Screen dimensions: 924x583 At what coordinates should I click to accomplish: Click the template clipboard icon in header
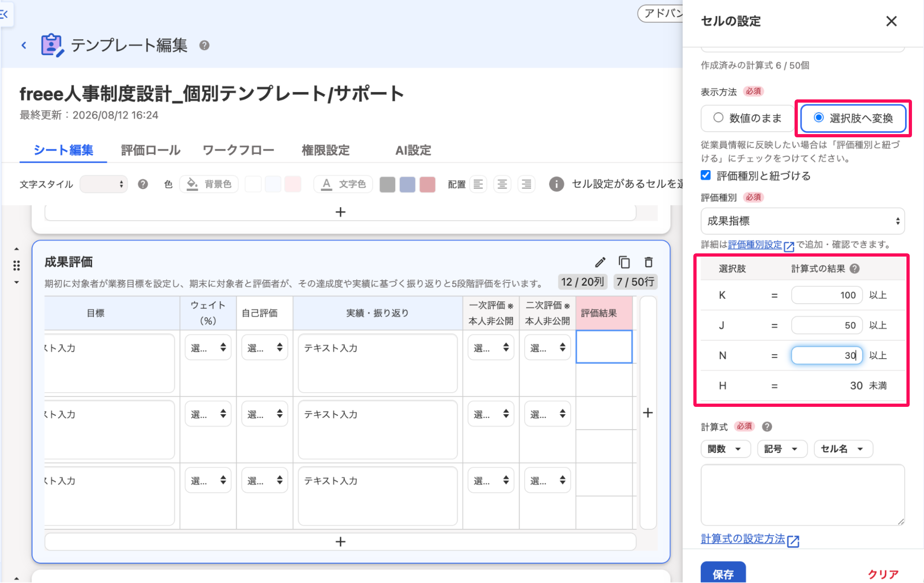tap(52, 45)
